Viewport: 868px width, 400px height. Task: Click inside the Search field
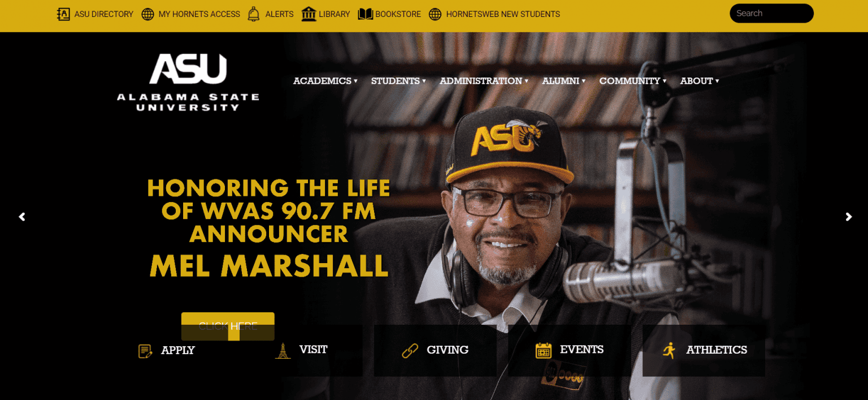[x=771, y=14]
